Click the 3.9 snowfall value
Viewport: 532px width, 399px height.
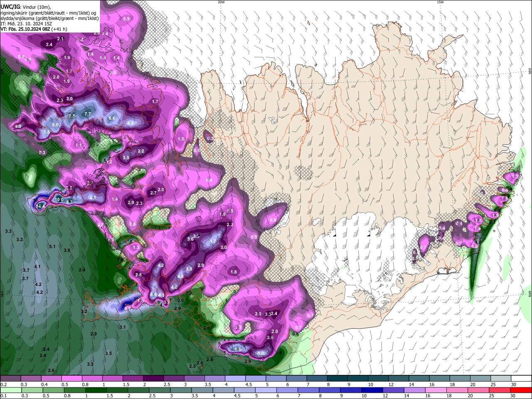click(x=189, y=269)
